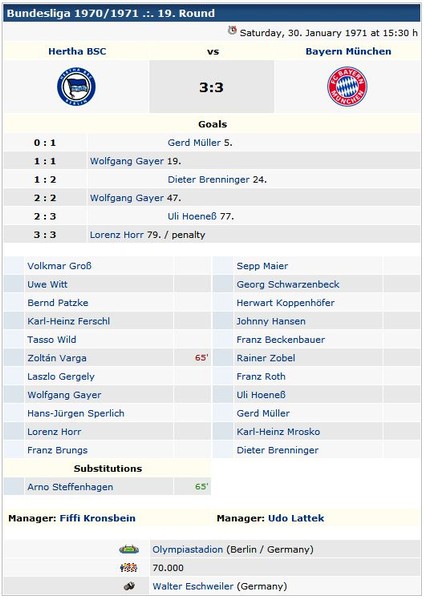Open the Bayern München team link
Image resolution: width=425 pixels, height=599 pixels.
tap(348, 51)
